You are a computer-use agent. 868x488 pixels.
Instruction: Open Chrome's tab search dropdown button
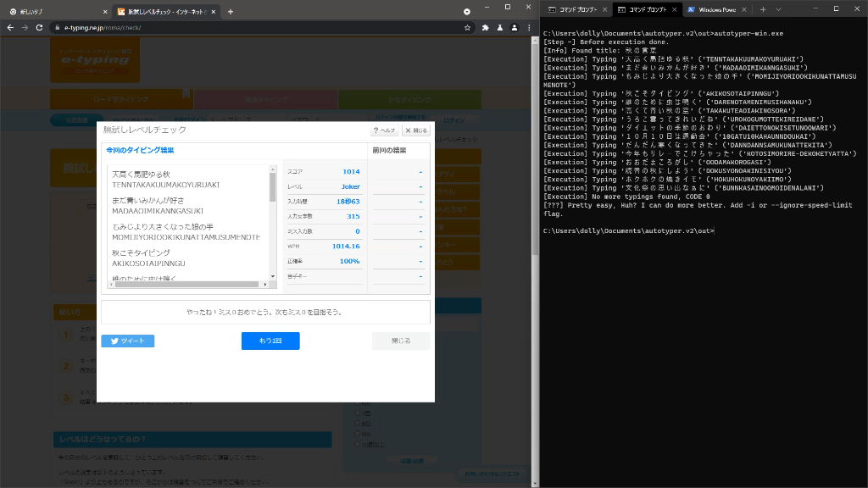click(x=467, y=12)
